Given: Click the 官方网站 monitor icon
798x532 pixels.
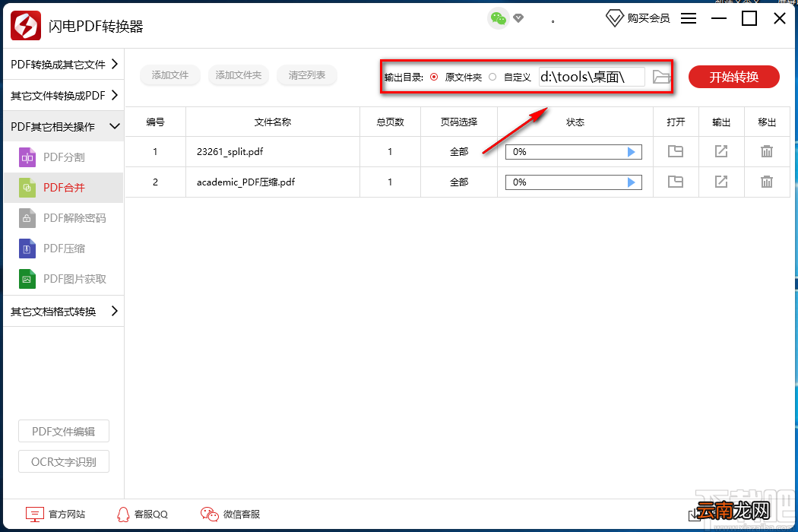Looking at the screenshot, I should (35, 515).
